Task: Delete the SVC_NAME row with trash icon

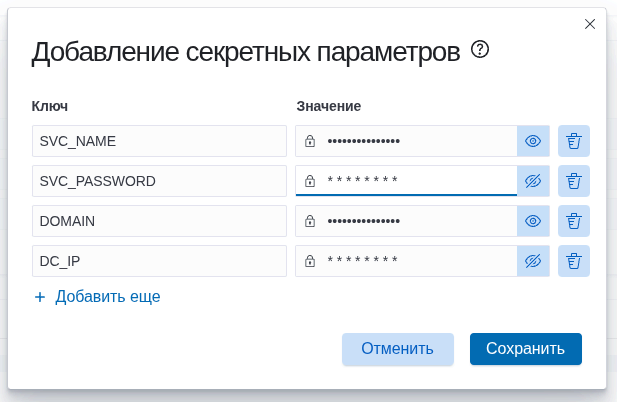Action: [x=574, y=141]
